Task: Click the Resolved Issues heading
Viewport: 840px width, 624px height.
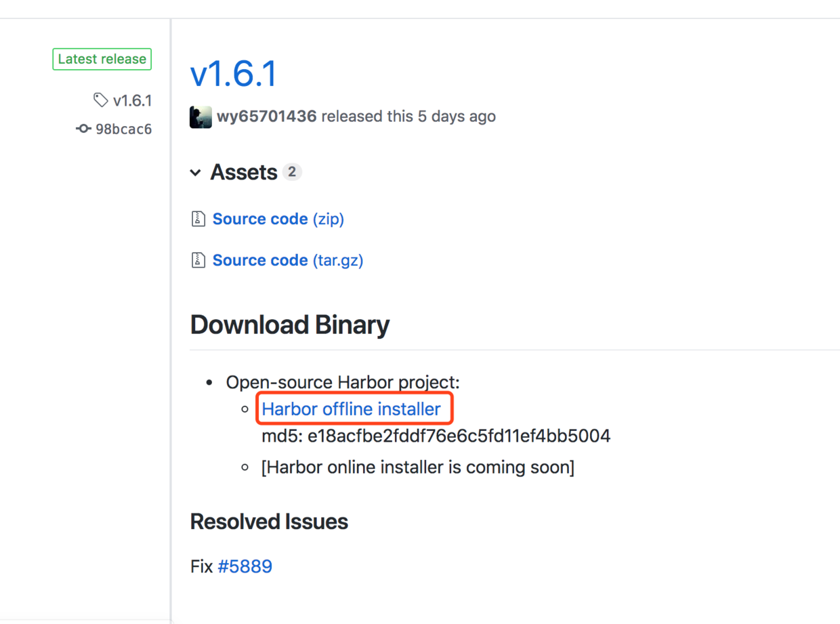Action: [x=269, y=522]
